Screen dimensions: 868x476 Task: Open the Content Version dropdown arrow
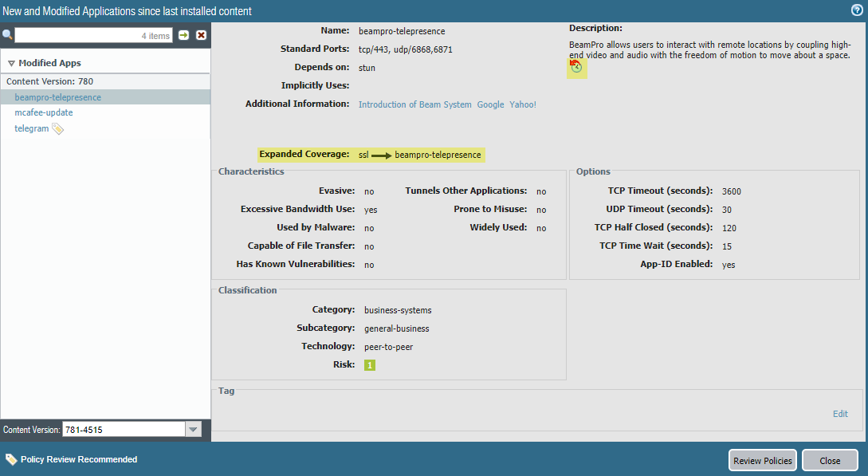click(x=193, y=430)
